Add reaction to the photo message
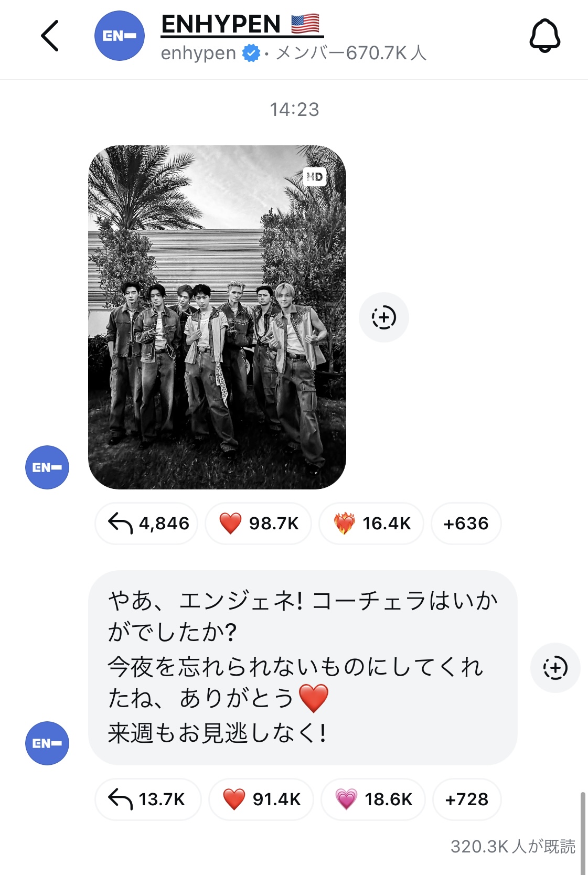The height and width of the screenshot is (875, 588). pos(383,317)
